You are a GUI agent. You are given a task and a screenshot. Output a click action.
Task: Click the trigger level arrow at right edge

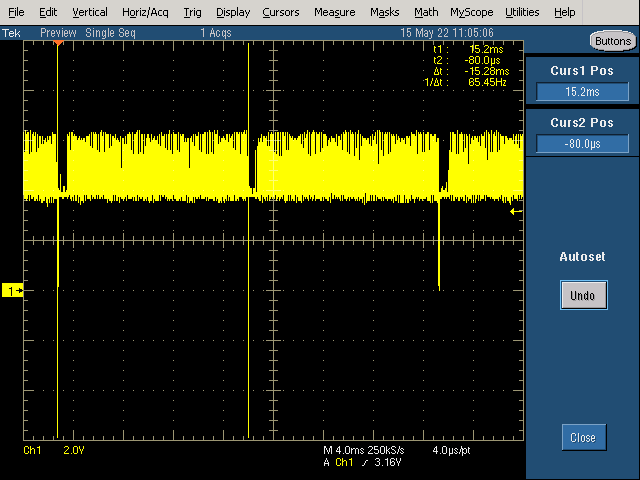516,211
